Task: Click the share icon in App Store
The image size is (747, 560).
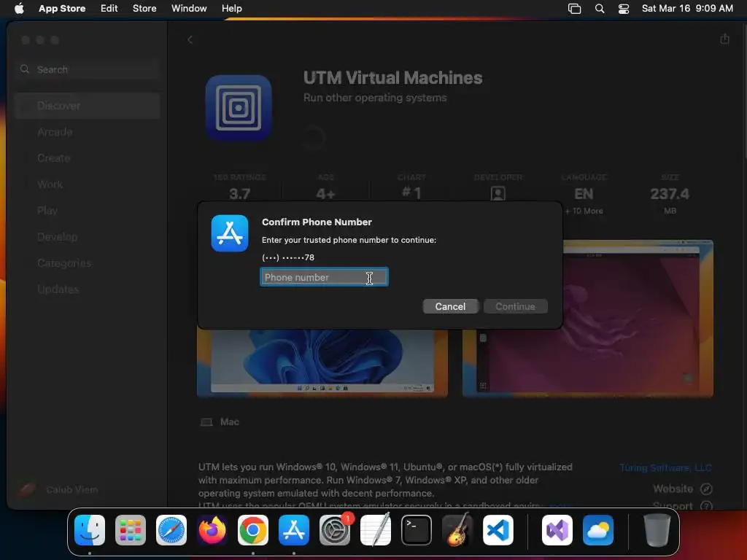Action: pyautogui.click(x=724, y=39)
